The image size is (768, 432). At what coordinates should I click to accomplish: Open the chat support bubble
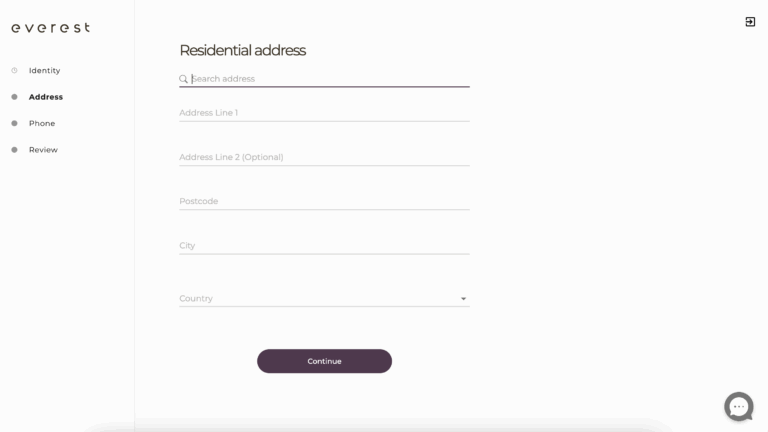(x=738, y=406)
